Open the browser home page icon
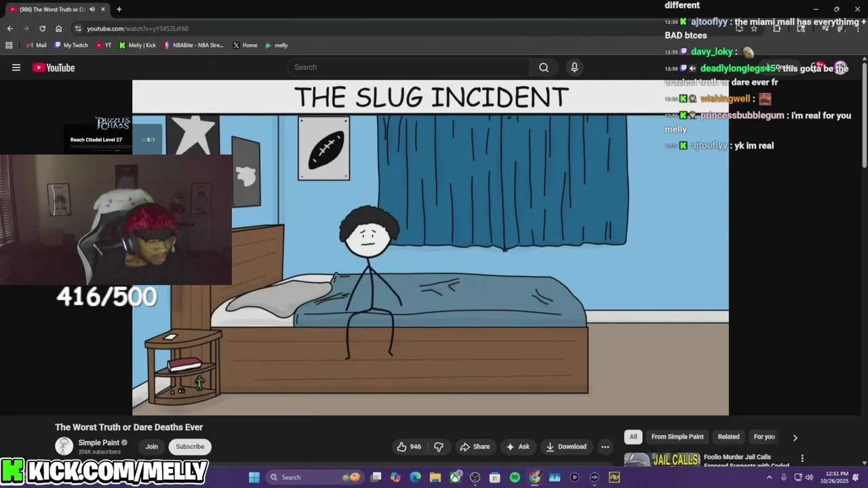This screenshot has height=488, width=868. pos(58,28)
